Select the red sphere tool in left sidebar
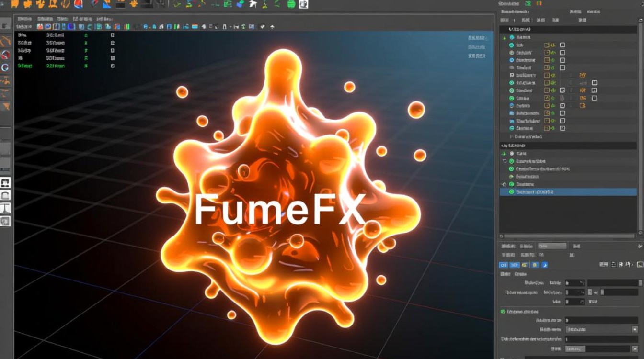Screen dimensions: 644x359 (x=5, y=55)
